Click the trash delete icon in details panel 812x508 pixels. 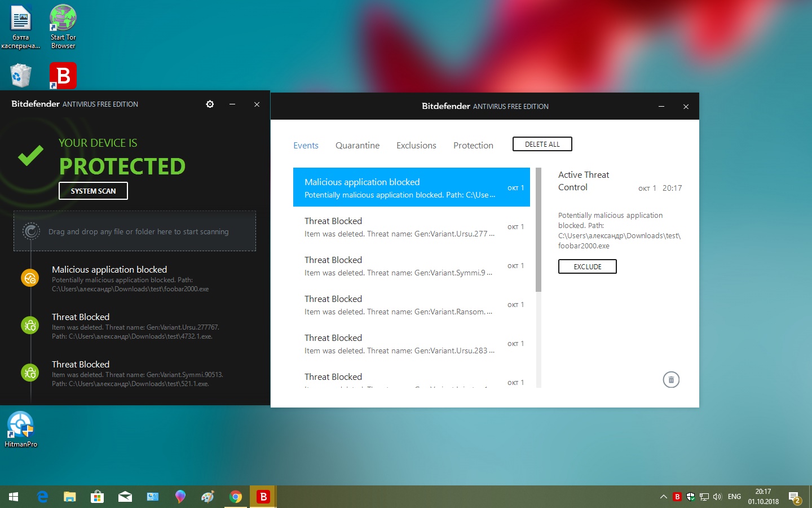pos(670,380)
